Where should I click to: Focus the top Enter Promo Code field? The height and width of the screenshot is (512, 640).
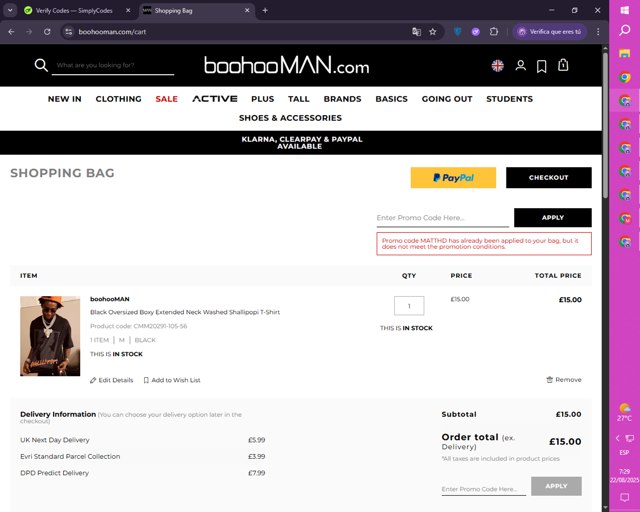pos(442,218)
